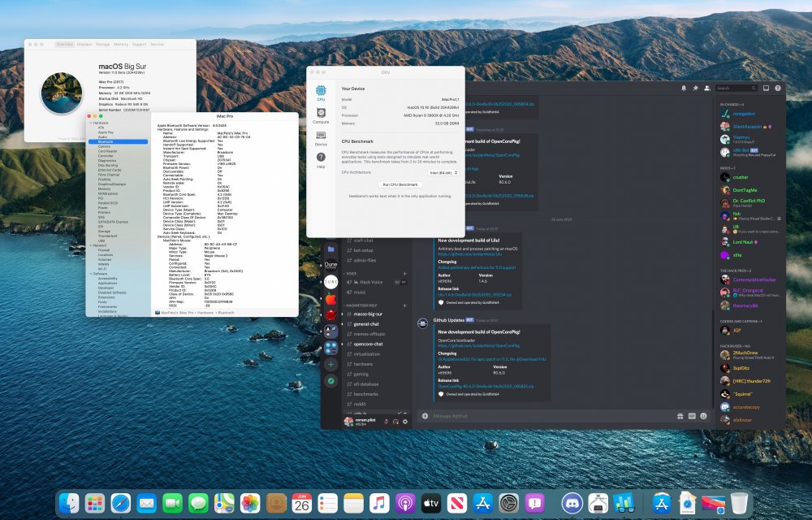
Task: Open the white DUNE server icon in Discord
Action: tap(331, 282)
